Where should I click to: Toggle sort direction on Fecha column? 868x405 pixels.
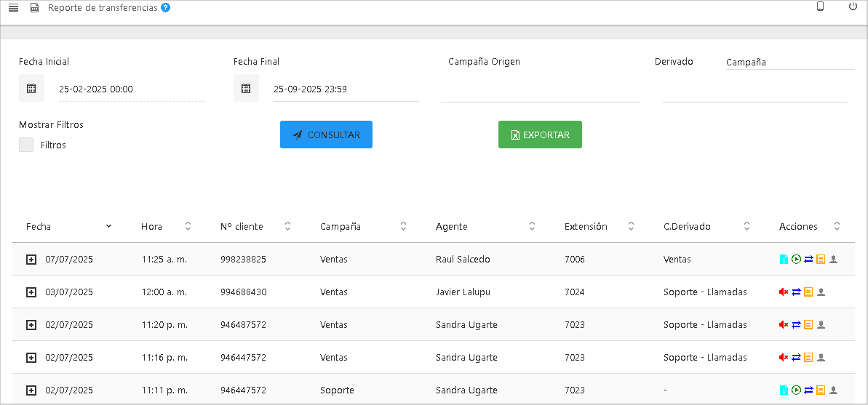click(x=109, y=226)
